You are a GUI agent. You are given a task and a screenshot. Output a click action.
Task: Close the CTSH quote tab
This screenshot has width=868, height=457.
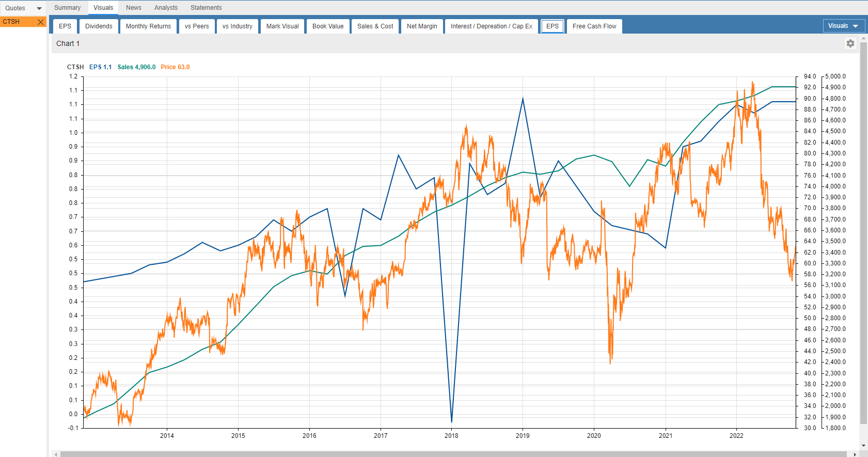coord(40,22)
